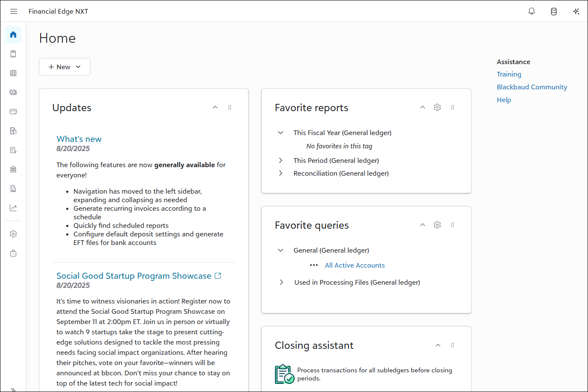Open the AI sparkle assistant icon

click(x=576, y=12)
